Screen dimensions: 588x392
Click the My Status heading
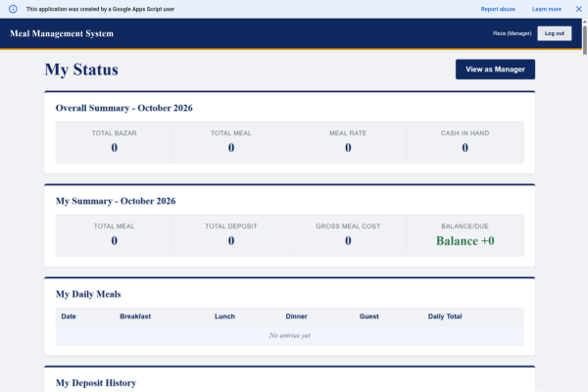[x=81, y=70]
